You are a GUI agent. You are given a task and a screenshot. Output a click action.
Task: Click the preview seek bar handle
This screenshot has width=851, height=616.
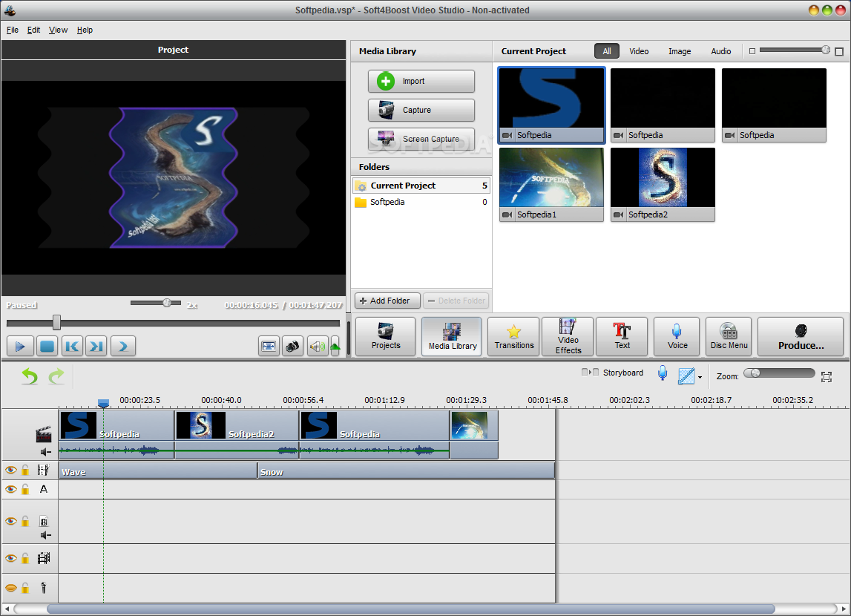[x=56, y=322]
